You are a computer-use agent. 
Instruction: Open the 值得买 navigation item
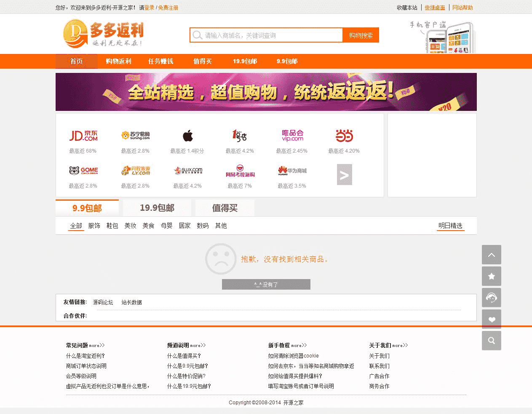(203, 61)
